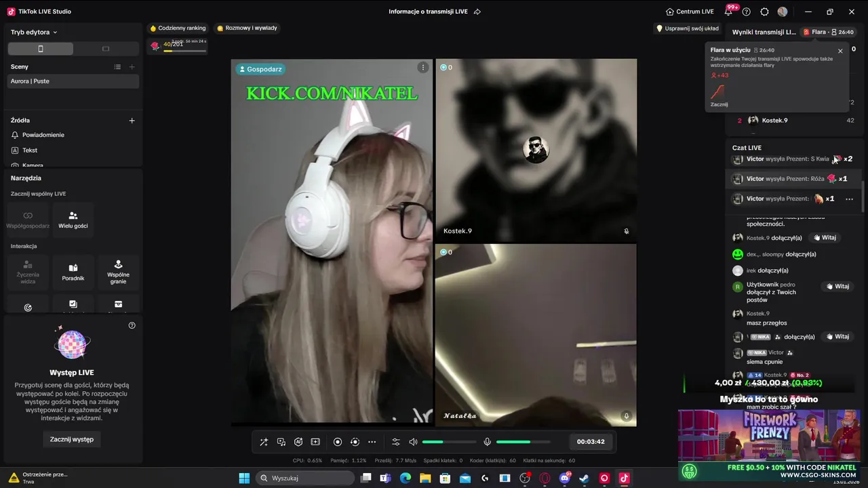This screenshot has width=868, height=488.
Task: Toggle Natałka guest microphone icon
Action: (x=627, y=416)
